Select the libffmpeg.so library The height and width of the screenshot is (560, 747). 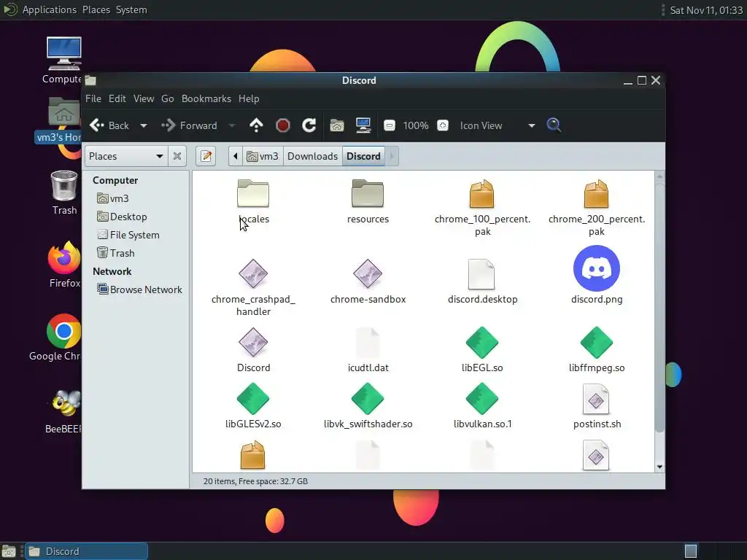pyautogui.click(x=596, y=349)
